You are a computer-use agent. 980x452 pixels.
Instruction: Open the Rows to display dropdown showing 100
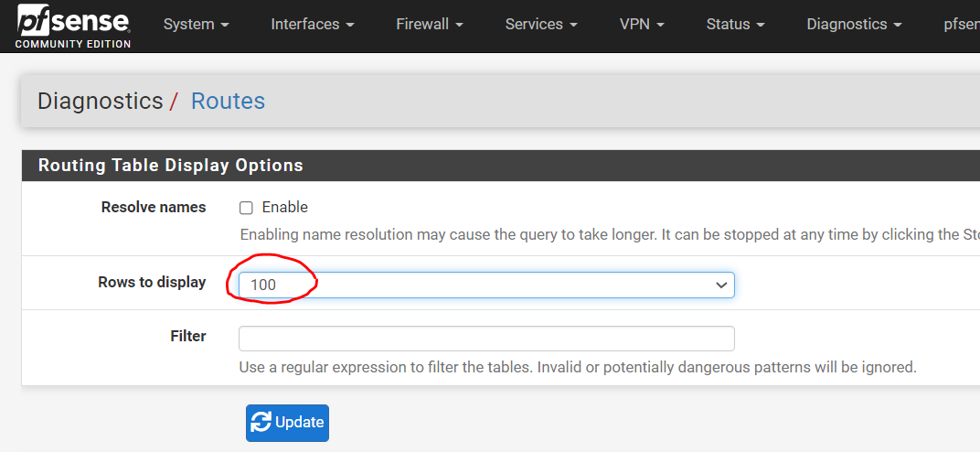click(486, 285)
